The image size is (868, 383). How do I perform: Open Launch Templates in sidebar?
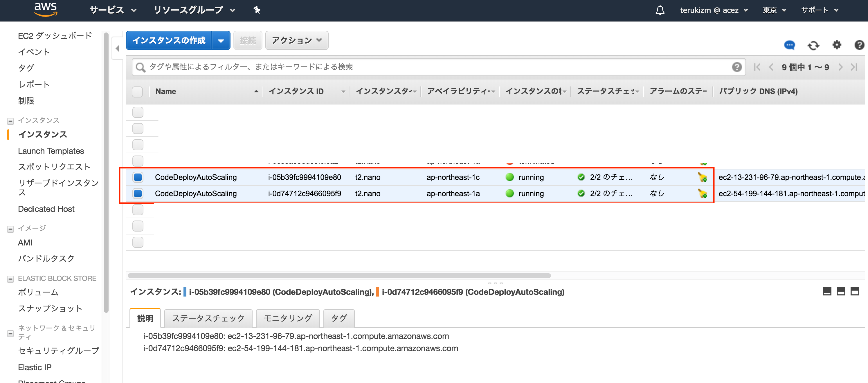point(51,151)
